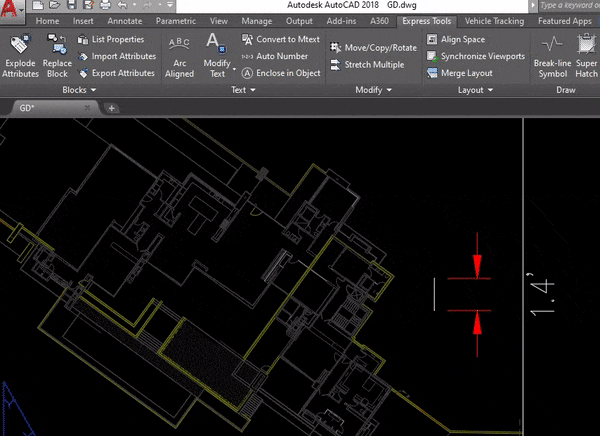Select the Express Tools tab

coord(427,21)
